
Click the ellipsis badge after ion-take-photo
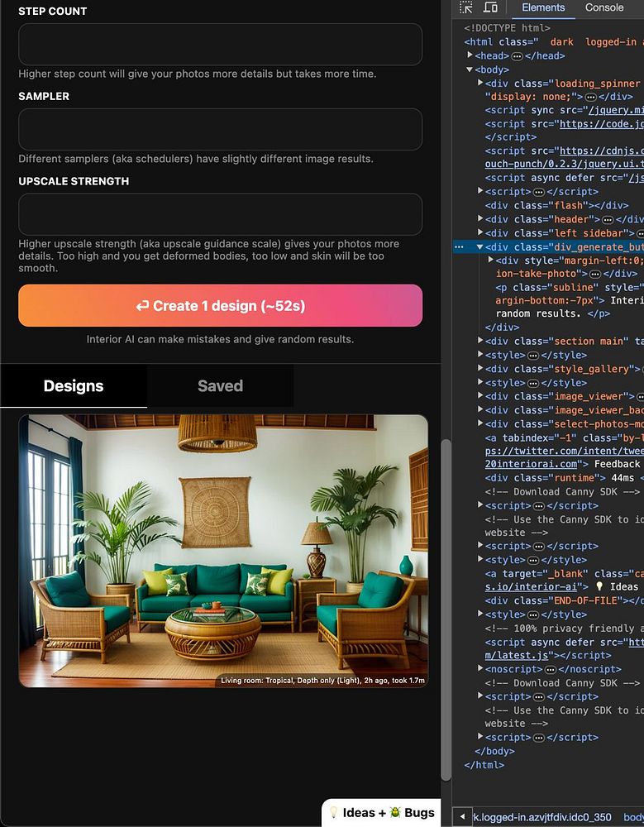click(594, 274)
